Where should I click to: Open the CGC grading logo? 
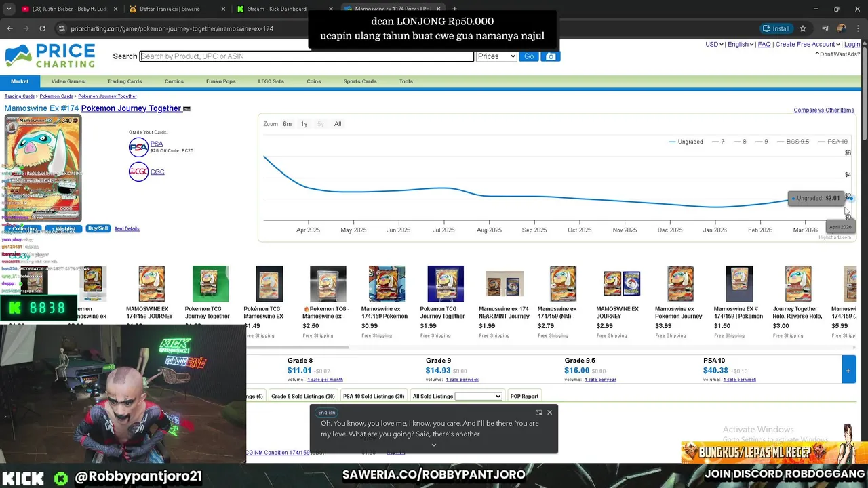[138, 171]
